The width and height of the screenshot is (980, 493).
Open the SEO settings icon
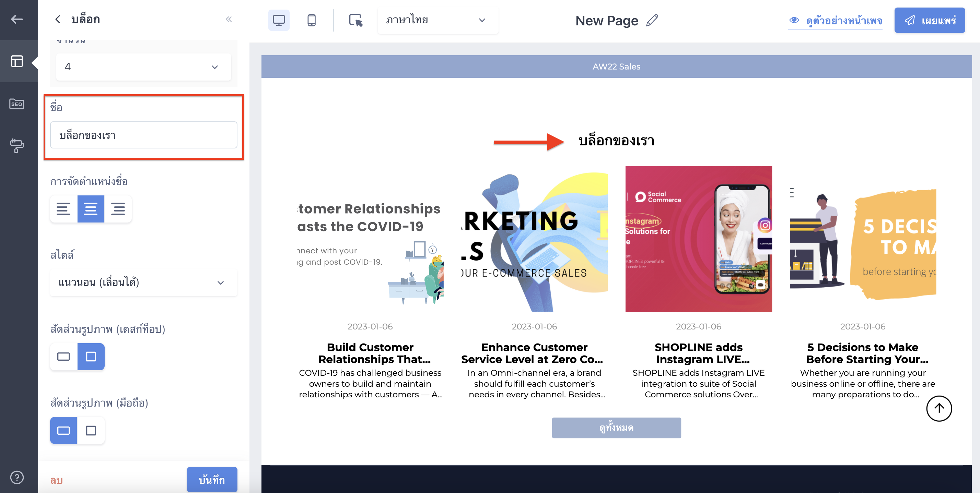tap(17, 104)
